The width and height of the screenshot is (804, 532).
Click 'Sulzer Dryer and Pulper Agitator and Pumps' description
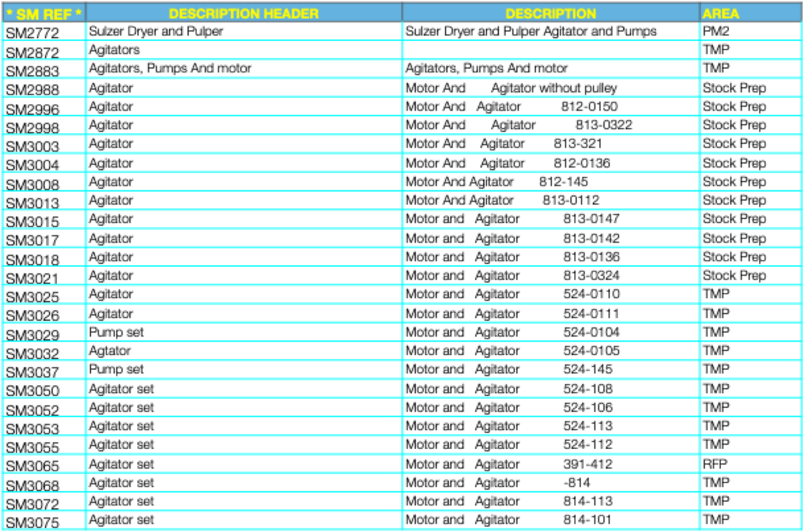pyautogui.click(x=551, y=31)
